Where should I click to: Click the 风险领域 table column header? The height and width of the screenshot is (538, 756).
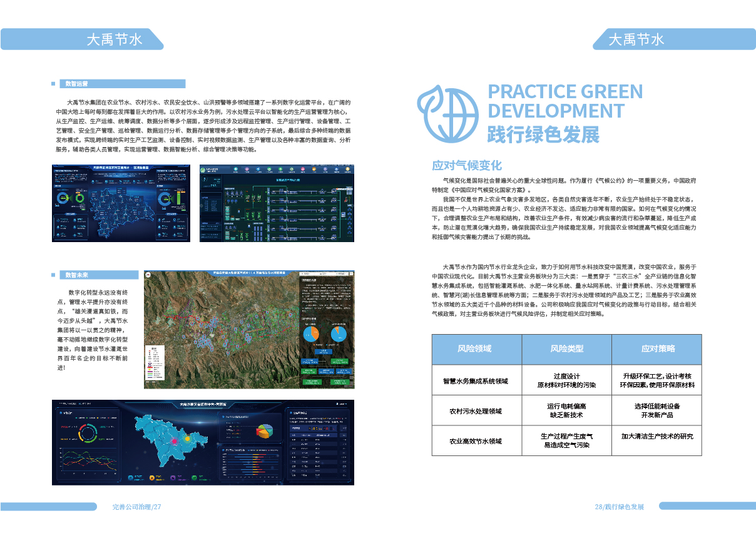[476, 350]
